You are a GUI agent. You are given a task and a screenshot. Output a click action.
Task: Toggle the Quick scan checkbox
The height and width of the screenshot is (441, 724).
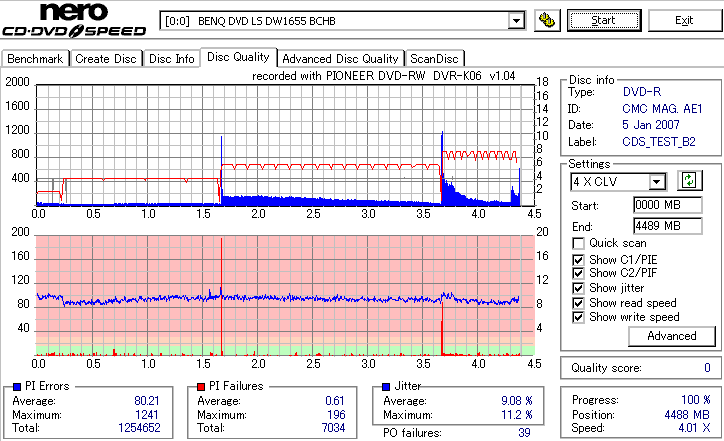coord(578,243)
